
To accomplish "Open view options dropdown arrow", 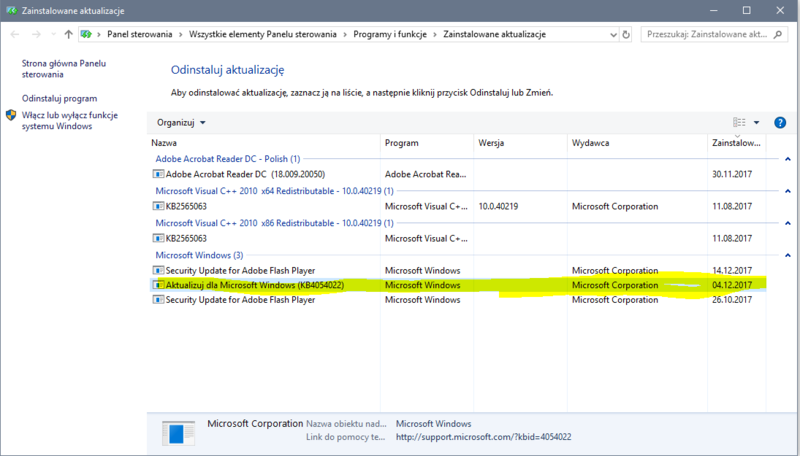I will pyautogui.click(x=756, y=122).
